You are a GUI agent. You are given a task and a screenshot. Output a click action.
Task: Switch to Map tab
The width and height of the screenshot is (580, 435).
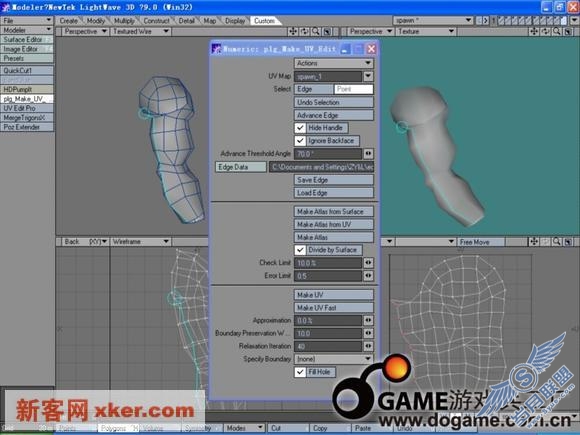(x=210, y=21)
